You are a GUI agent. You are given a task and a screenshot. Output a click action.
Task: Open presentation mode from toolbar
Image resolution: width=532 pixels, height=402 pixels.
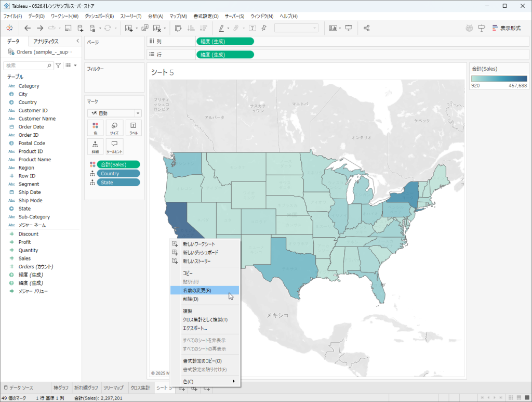[x=349, y=28]
